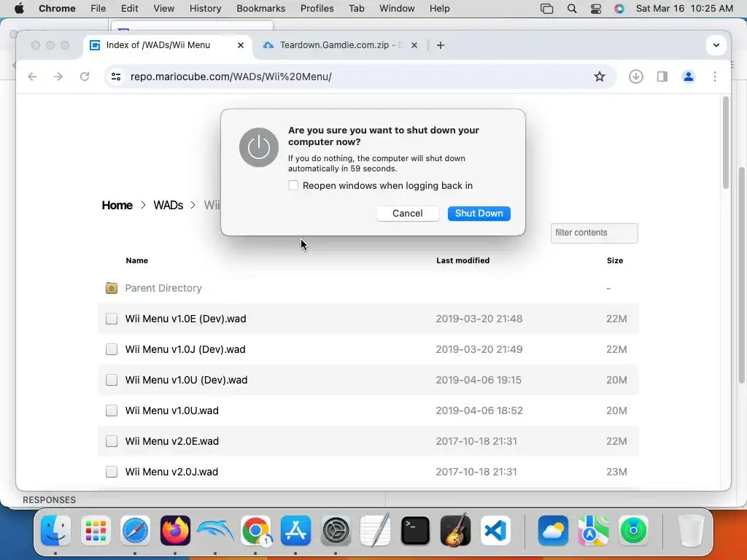747x560 pixels.
Task: Open the Apple menu
Action: point(19,9)
